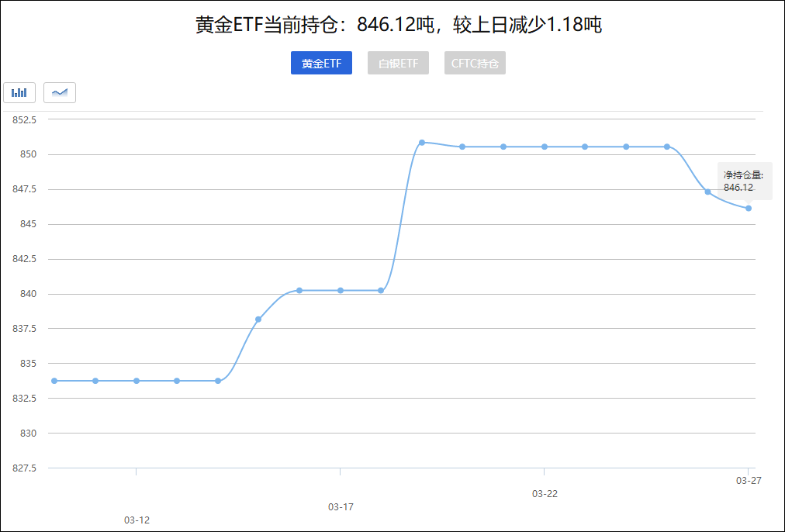The height and width of the screenshot is (532, 785).
Task: Click the 845 y-axis label
Action: tap(29, 223)
